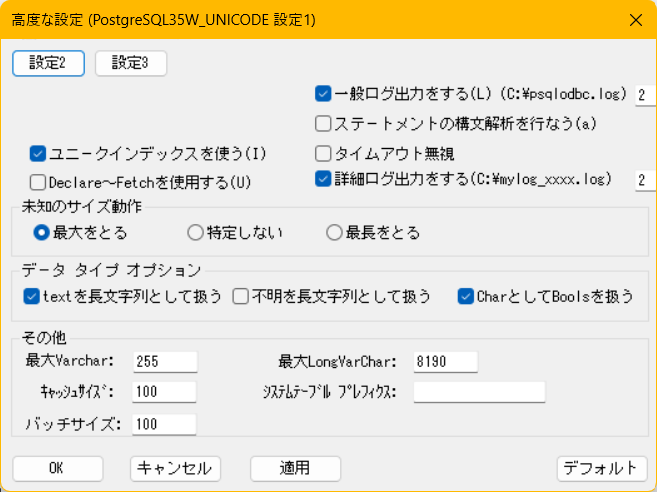The image size is (657, 492).
Task: Close the 高度な設定 dialog
Action: point(636,20)
